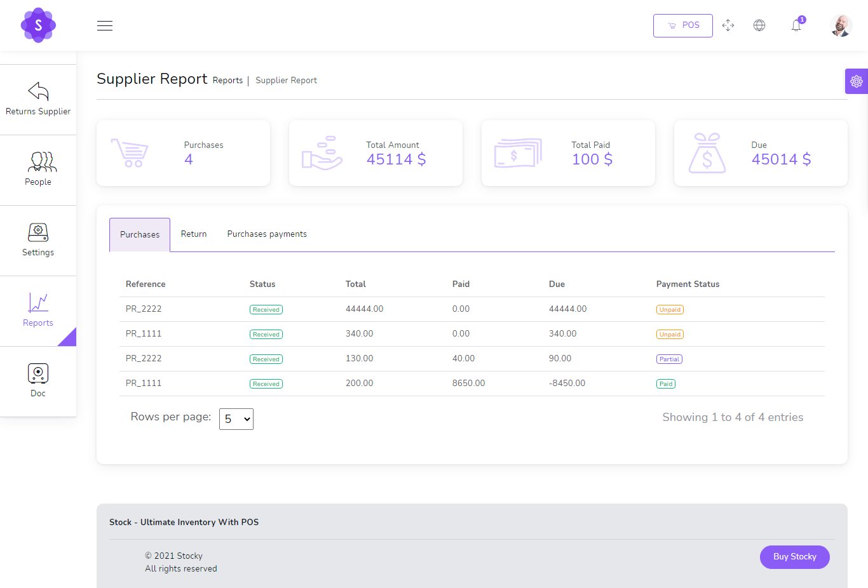Open the Reports sidebar menu

point(38,311)
